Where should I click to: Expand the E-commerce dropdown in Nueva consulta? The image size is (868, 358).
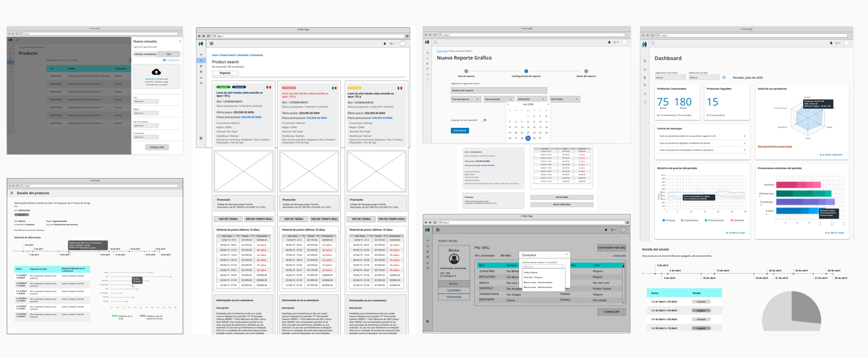coord(146,137)
